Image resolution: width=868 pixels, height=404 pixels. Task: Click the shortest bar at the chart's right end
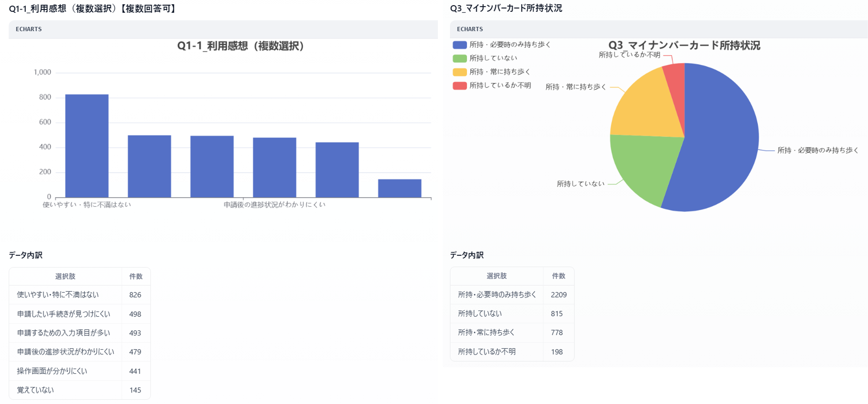pyautogui.click(x=400, y=188)
